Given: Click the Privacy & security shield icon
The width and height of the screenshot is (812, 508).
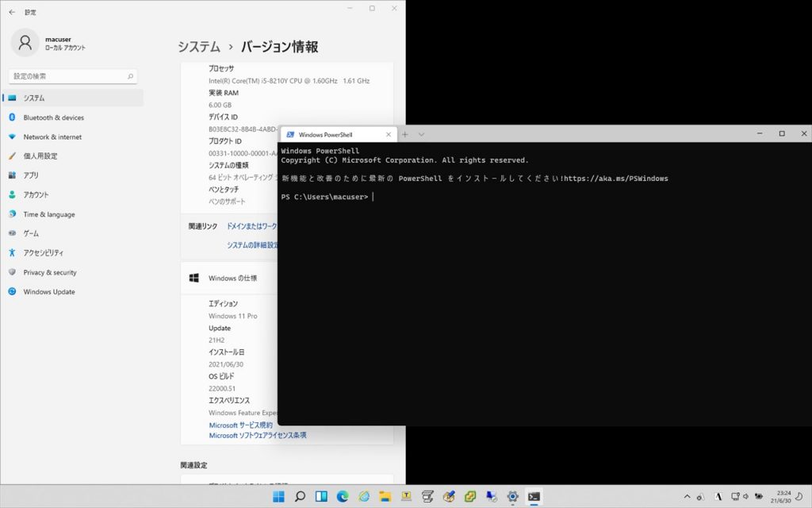Looking at the screenshot, I should click(x=12, y=272).
